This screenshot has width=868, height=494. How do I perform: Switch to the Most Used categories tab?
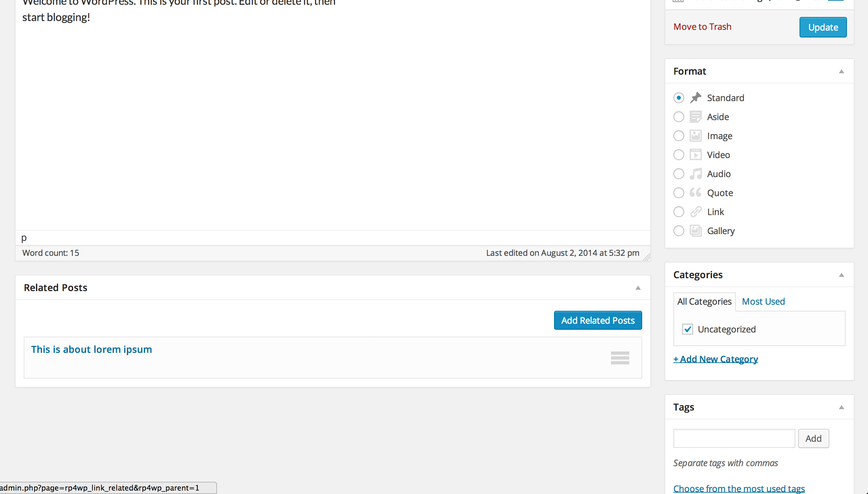763,301
